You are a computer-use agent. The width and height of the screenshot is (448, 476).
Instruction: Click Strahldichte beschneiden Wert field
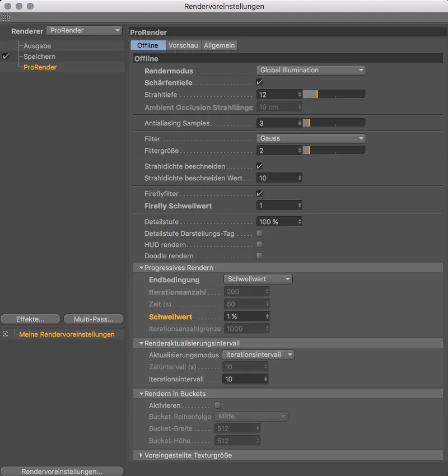pos(279,178)
